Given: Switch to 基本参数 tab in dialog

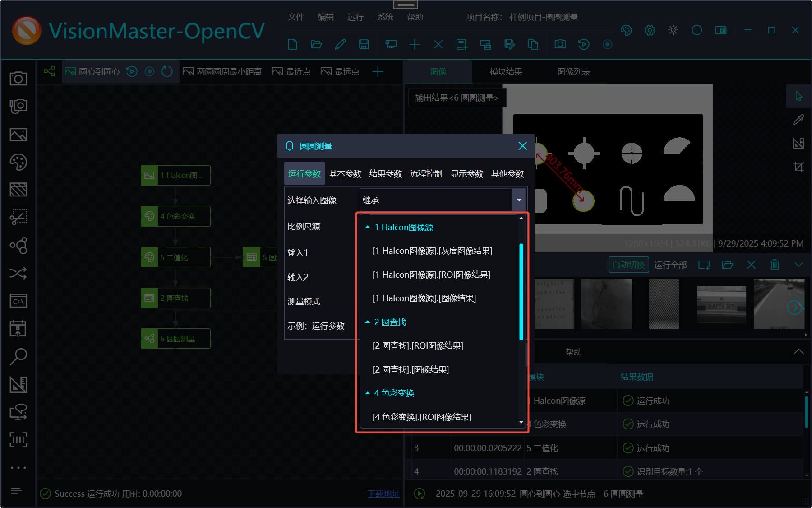Looking at the screenshot, I should (345, 174).
